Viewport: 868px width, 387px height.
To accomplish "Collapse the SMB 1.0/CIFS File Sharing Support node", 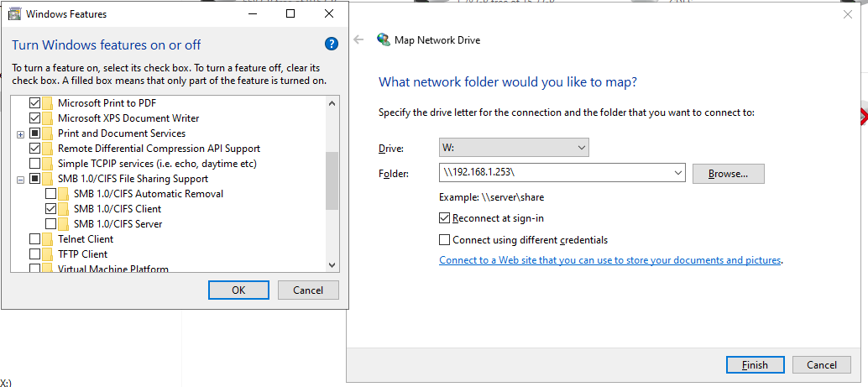I will click(x=20, y=179).
